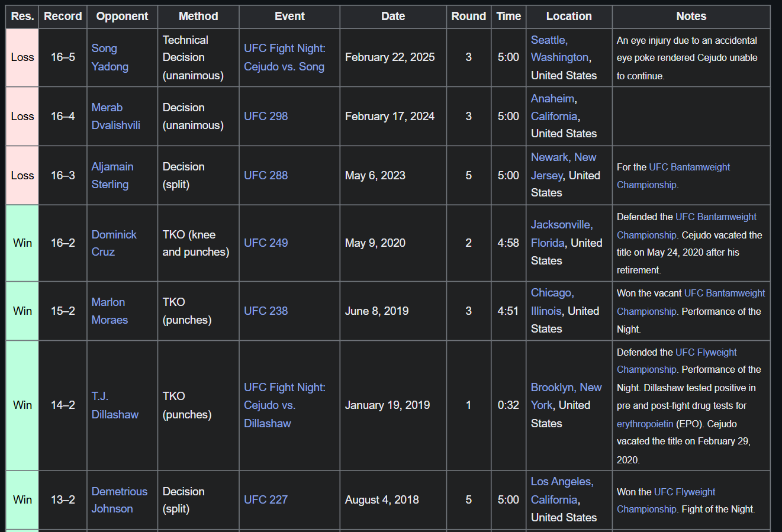Click the Date column header
The image size is (782, 532).
click(393, 17)
